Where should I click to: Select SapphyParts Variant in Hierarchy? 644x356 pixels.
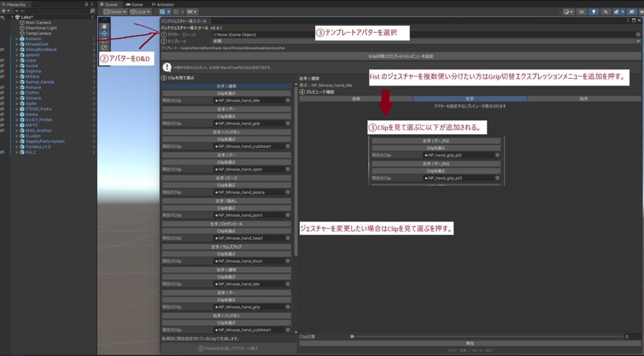(x=45, y=142)
